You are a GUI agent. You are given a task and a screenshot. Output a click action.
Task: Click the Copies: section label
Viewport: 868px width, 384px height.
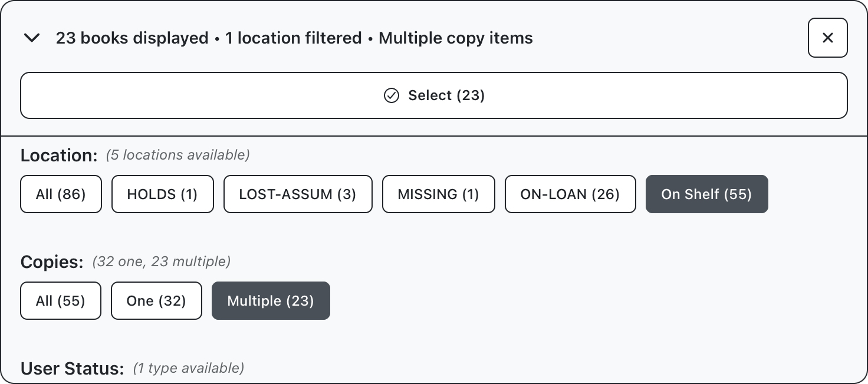52,261
